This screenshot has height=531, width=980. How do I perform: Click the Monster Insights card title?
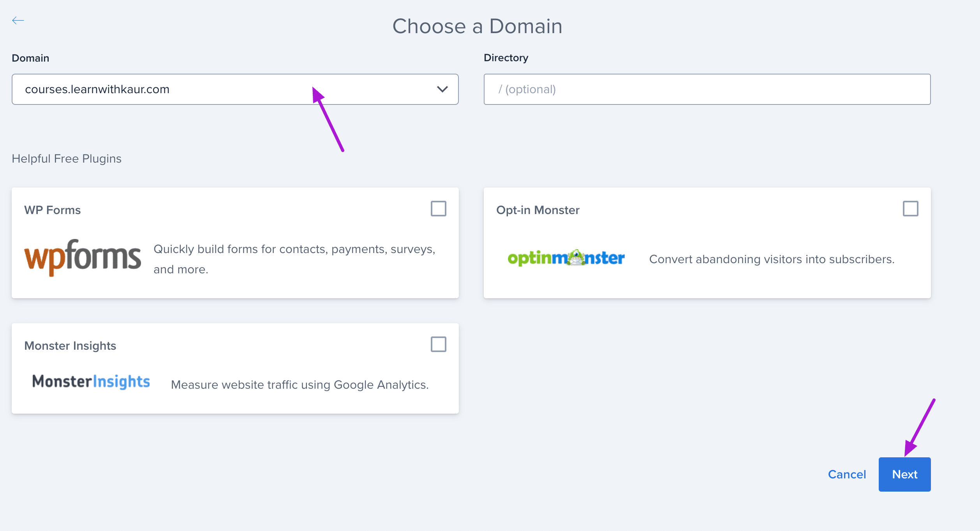pos(70,346)
